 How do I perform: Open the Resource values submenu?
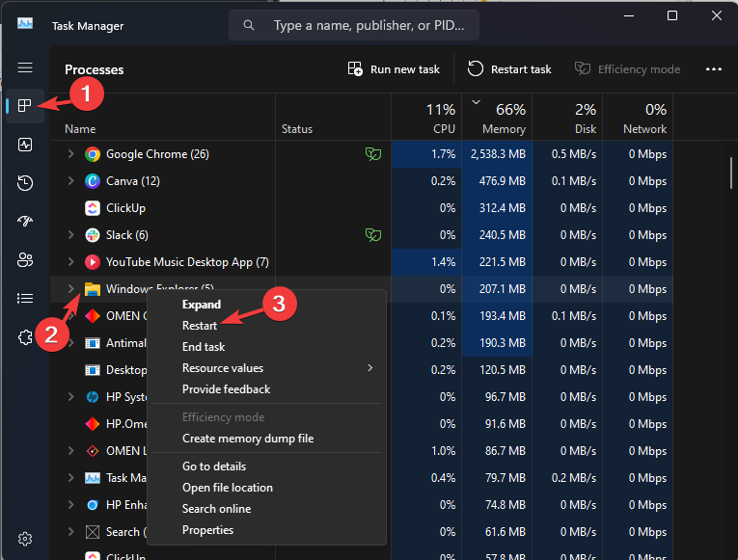point(266,368)
